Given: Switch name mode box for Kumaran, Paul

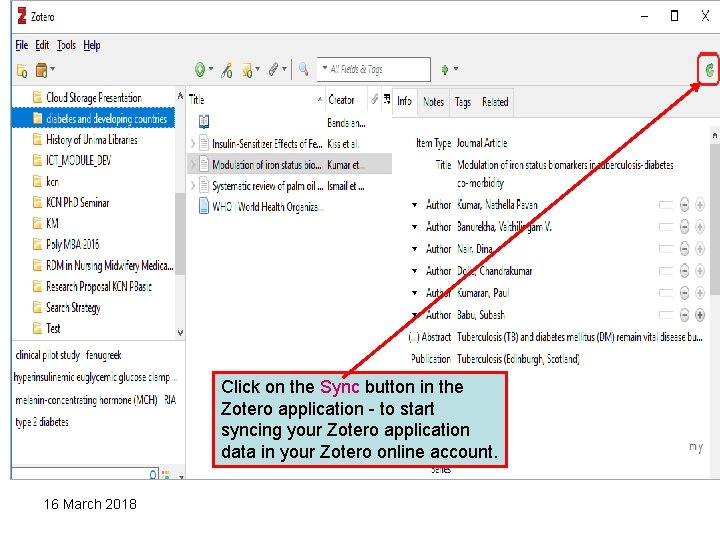Looking at the screenshot, I should pyautogui.click(x=666, y=293).
